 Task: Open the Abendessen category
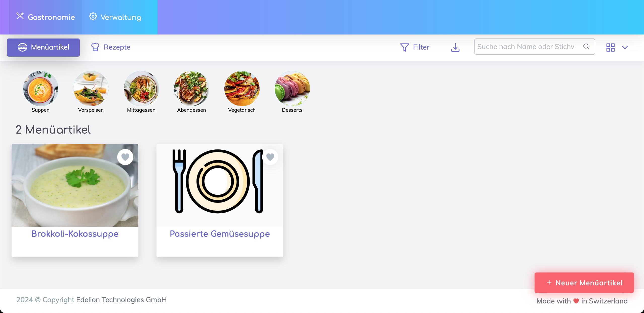coord(192,88)
